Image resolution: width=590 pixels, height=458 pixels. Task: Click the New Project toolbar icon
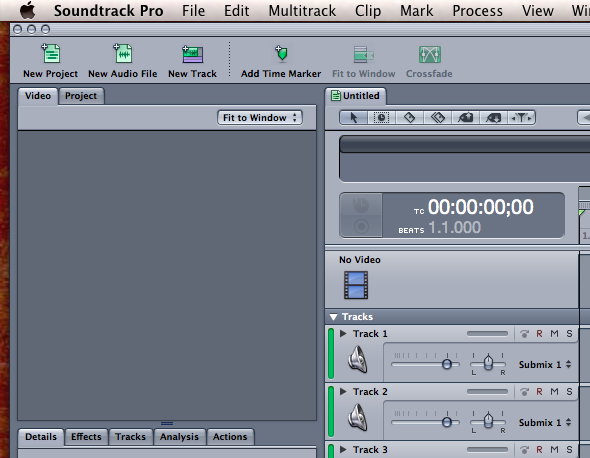[50, 53]
